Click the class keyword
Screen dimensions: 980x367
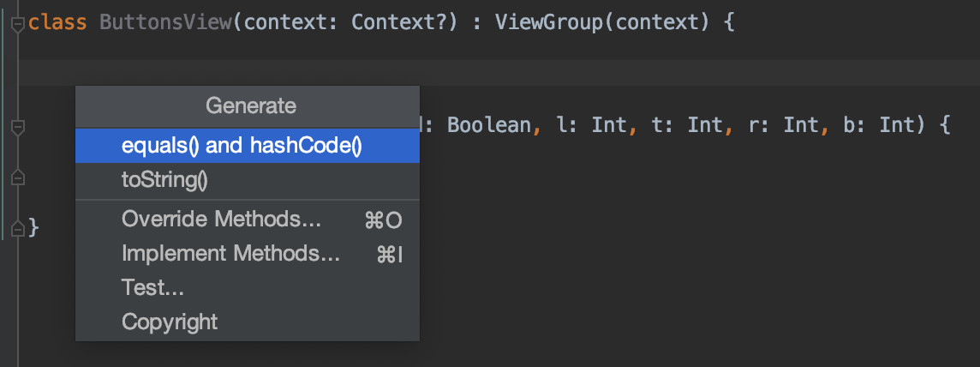57,23
